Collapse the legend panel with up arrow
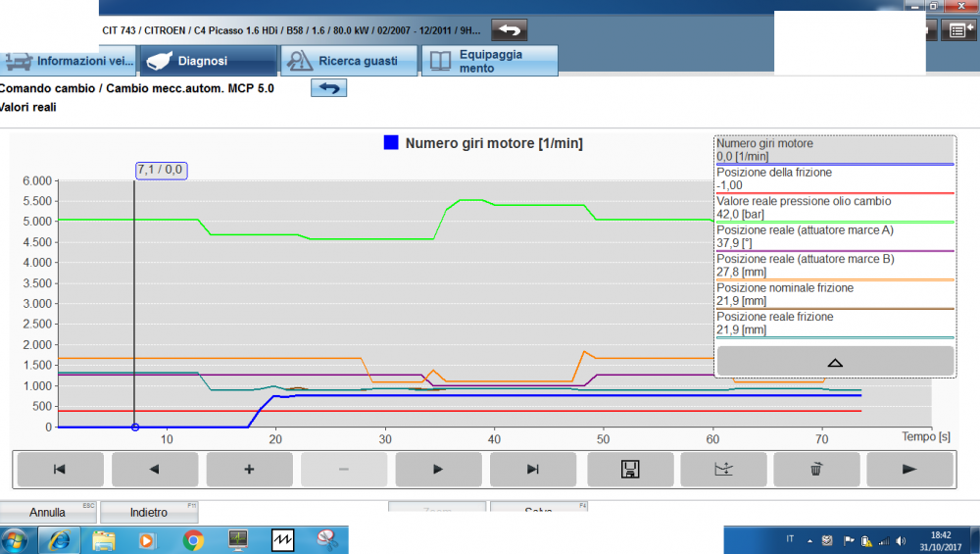 pyautogui.click(x=835, y=361)
